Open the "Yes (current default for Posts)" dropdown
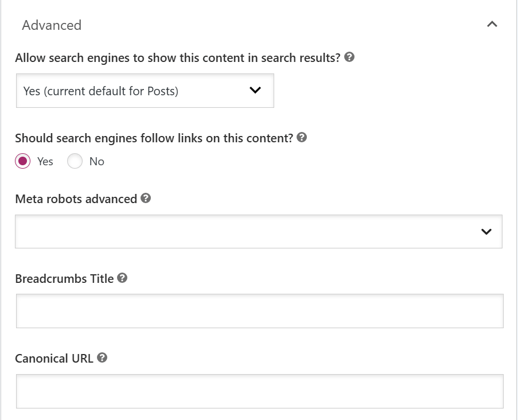 (x=143, y=90)
